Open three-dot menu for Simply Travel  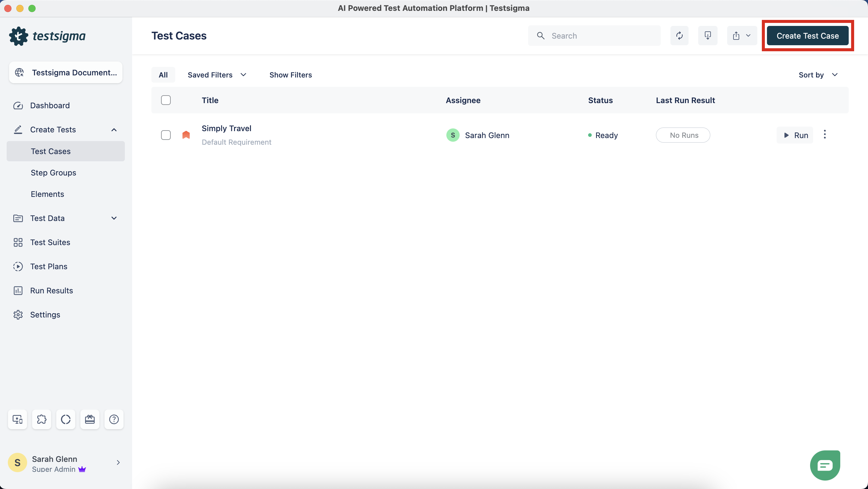(825, 135)
